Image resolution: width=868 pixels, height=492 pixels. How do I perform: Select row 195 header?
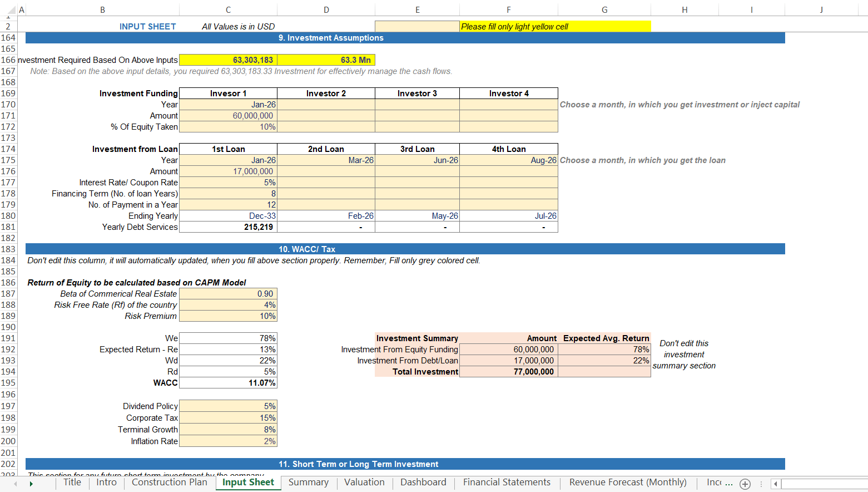(8, 383)
